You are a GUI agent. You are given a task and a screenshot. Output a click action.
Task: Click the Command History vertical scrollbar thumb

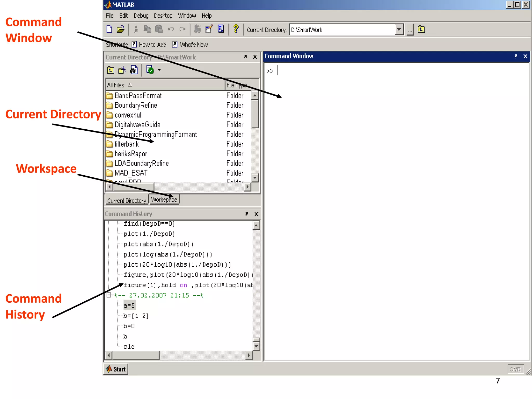256,339
